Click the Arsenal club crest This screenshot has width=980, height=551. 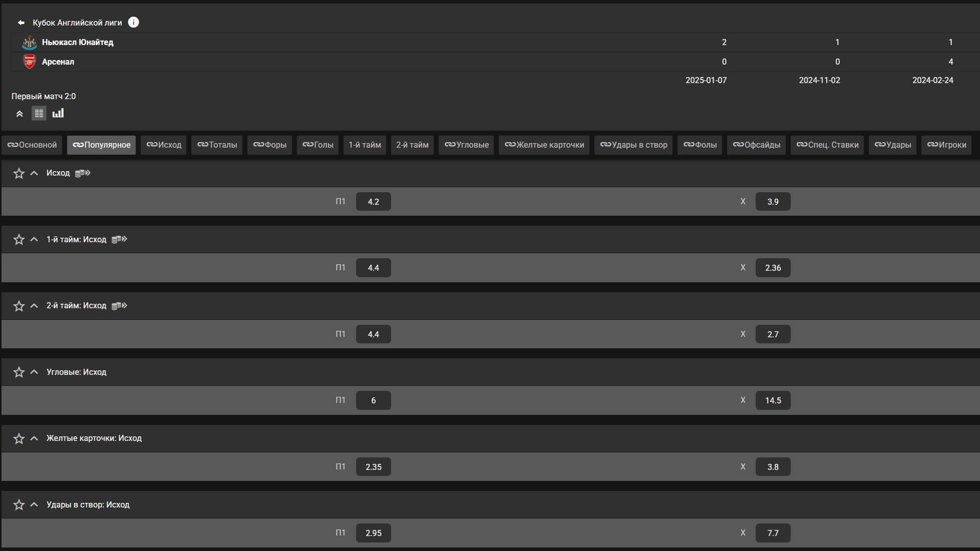click(30, 62)
